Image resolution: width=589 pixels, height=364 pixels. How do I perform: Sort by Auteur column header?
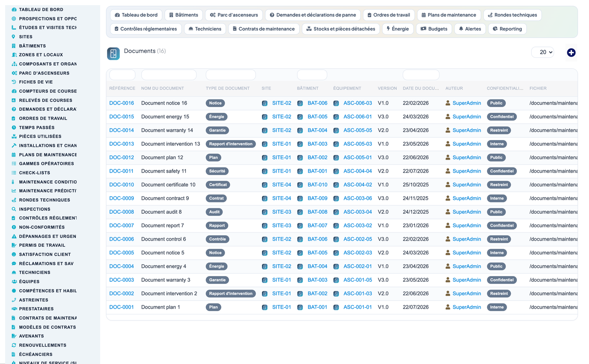pos(454,88)
